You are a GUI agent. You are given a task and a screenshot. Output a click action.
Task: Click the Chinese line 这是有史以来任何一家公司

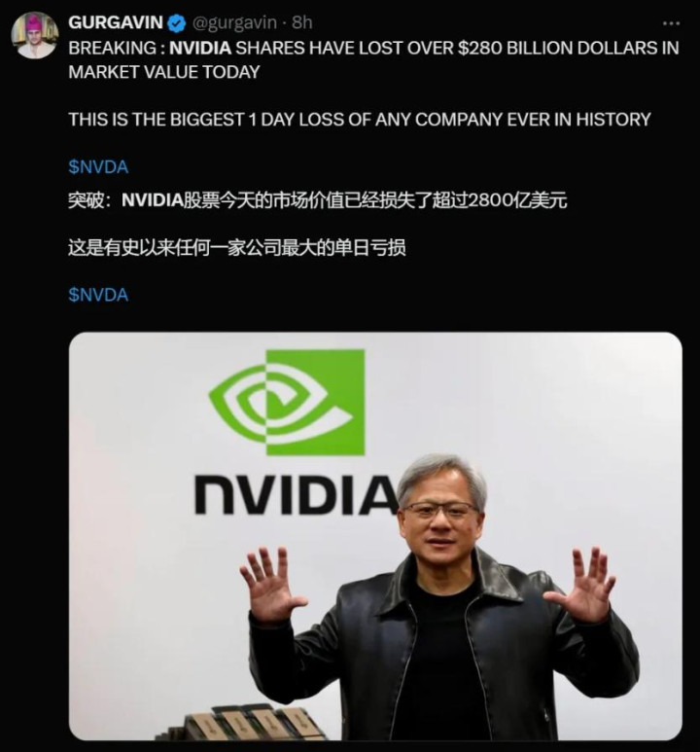(x=237, y=247)
